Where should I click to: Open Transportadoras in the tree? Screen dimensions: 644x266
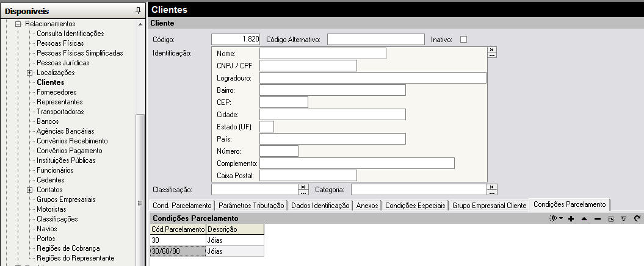tap(60, 112)
